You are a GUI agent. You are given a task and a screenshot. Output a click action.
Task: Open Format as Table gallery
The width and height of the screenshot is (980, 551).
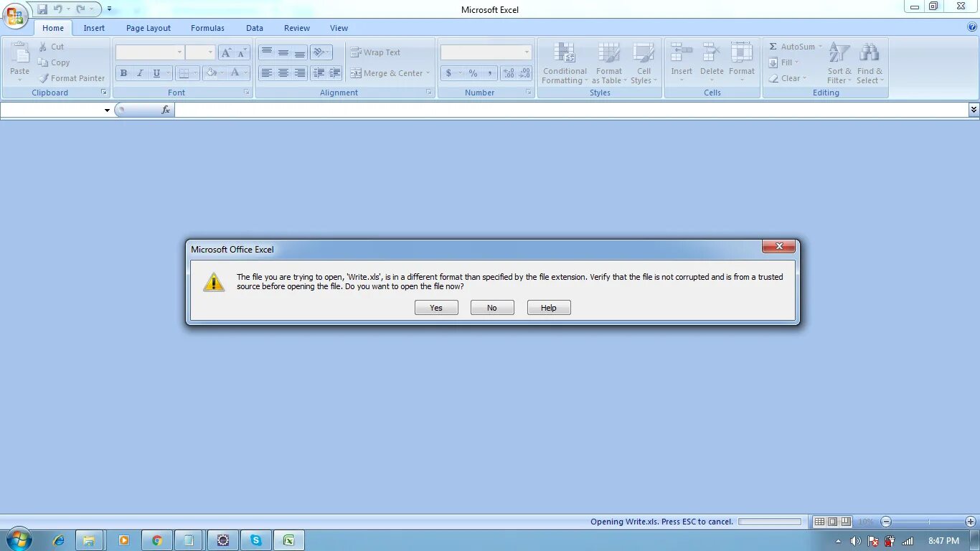point(608,63)
